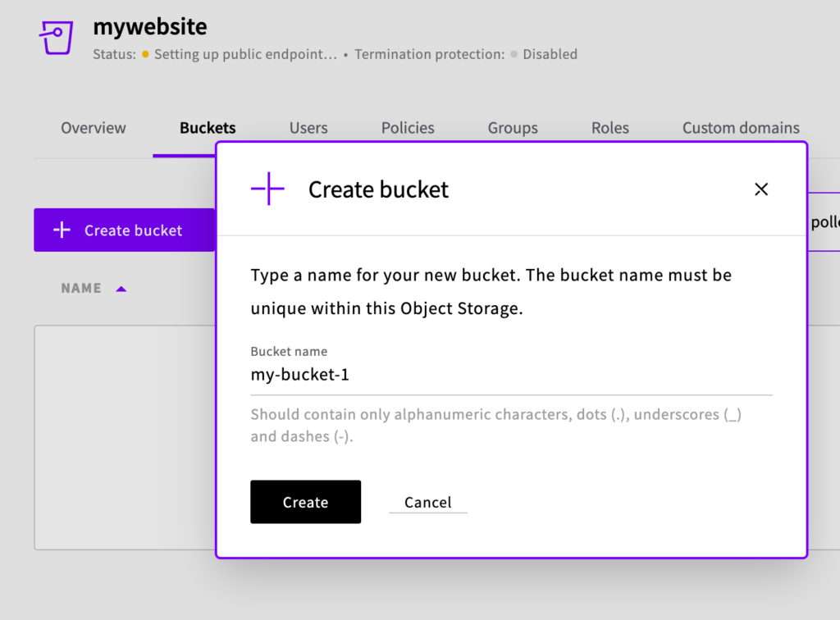Sort by the NAME column arrow

point(121,289)
